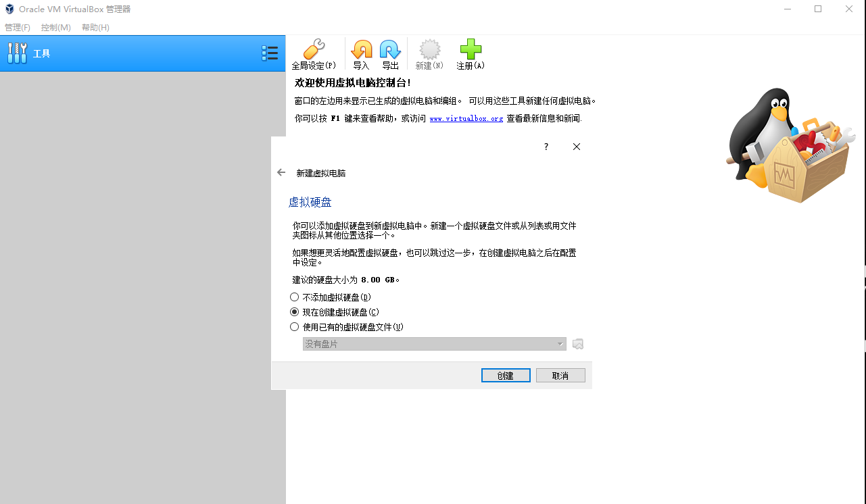
Task: Select 现在创建虚拟硬盘 option
Action: (294, 311)
